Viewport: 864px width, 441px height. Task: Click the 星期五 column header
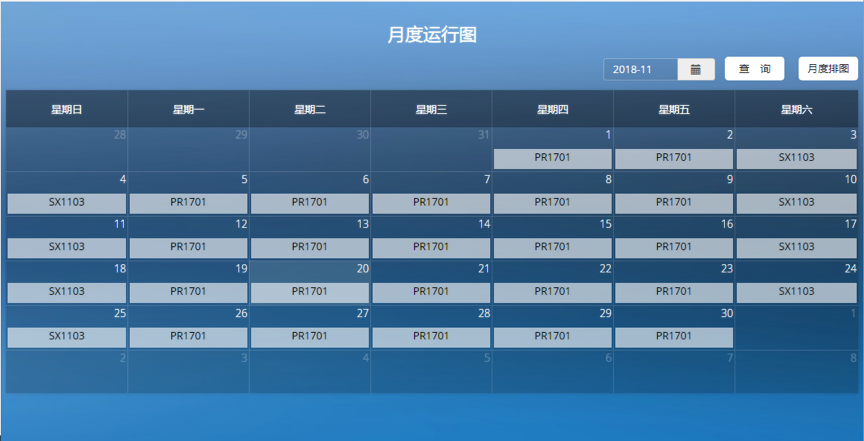(x=674, y=109)
